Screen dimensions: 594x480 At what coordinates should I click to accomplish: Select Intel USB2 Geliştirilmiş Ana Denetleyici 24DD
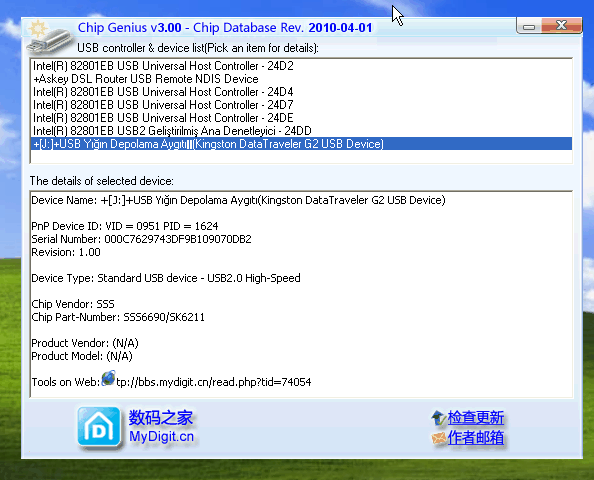tap(301, 131)
